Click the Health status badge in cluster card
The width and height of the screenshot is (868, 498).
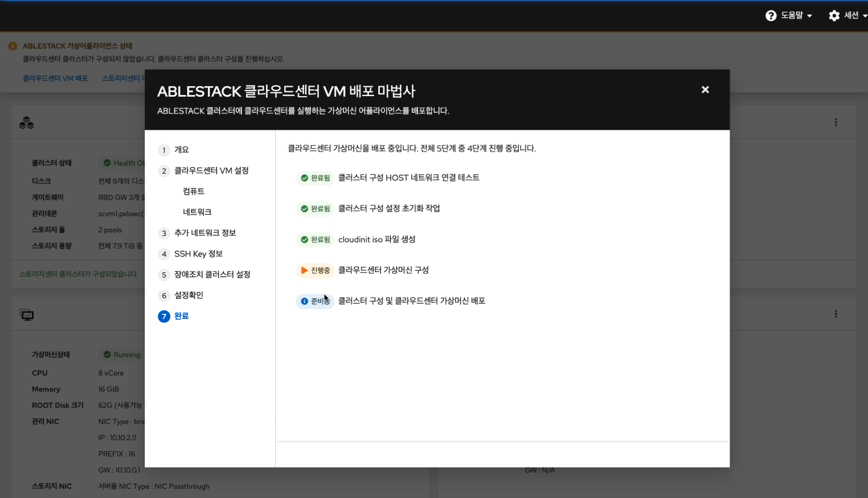(x=123, y=163)
